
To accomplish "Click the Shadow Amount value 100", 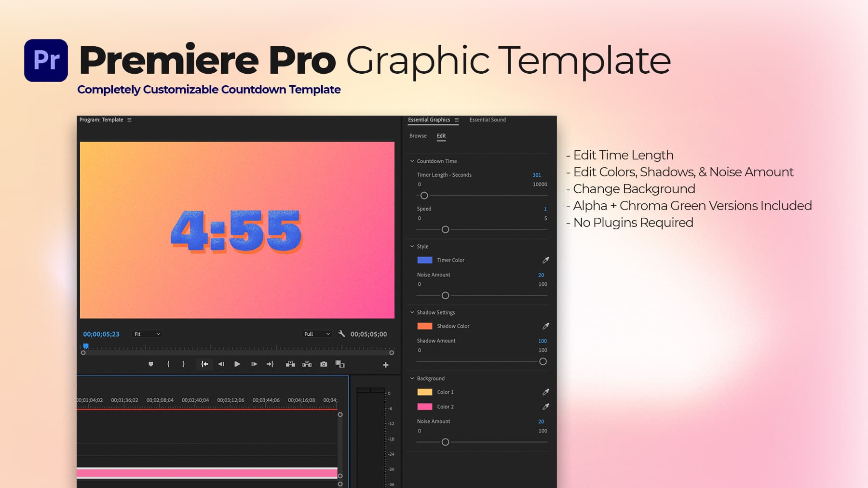I will [x=542, y=341].
